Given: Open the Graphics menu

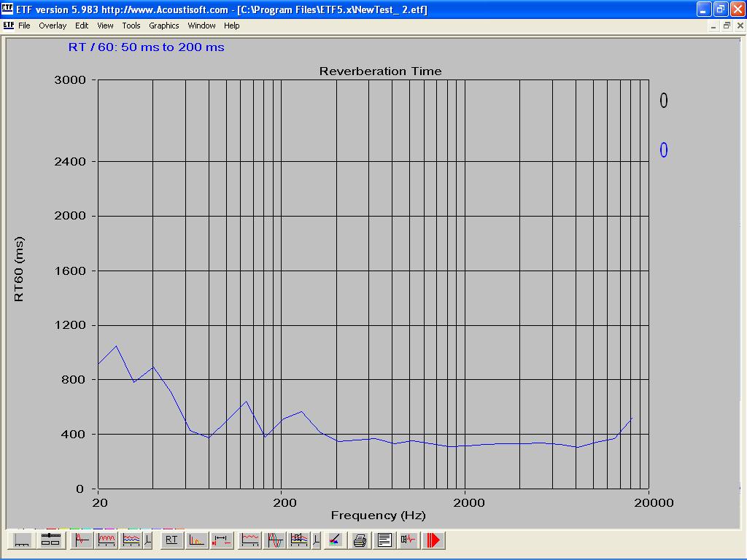Looking at the screenshot, I should point(163,26).
